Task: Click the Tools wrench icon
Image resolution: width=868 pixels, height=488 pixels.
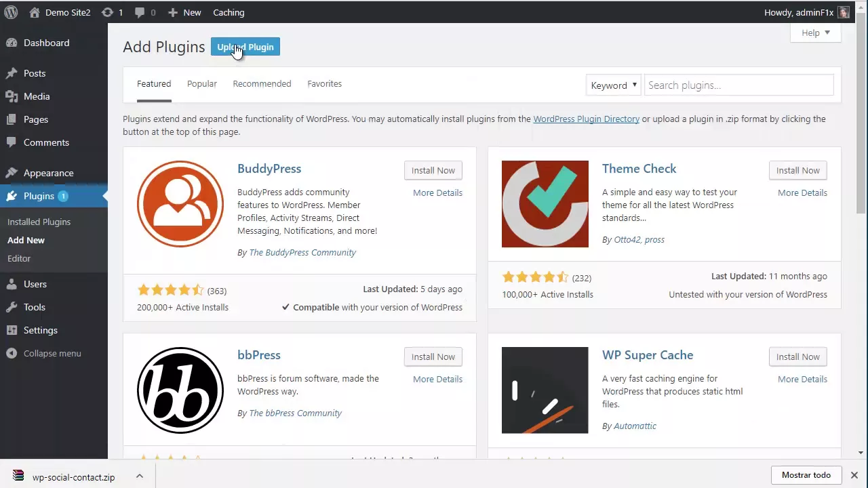Action: (x=12, y=307)
